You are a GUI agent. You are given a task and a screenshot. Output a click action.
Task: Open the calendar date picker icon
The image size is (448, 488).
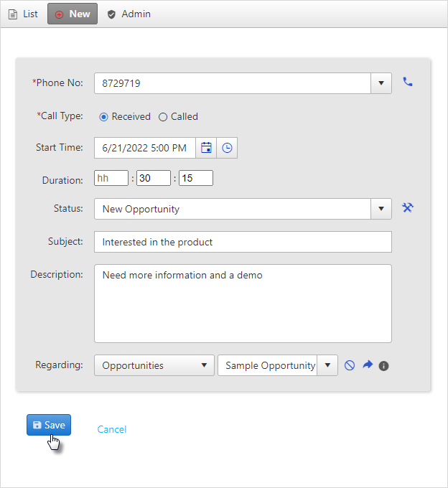[206, 148]
